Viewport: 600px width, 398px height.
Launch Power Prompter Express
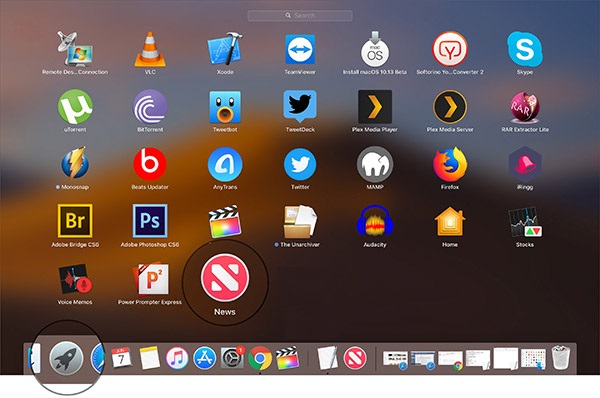click(151, 279)
